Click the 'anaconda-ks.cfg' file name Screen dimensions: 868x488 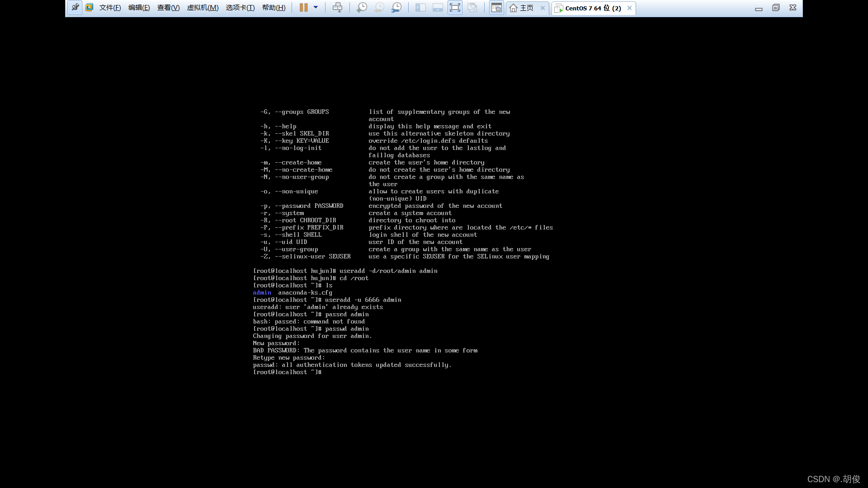[x=305, y=292]
